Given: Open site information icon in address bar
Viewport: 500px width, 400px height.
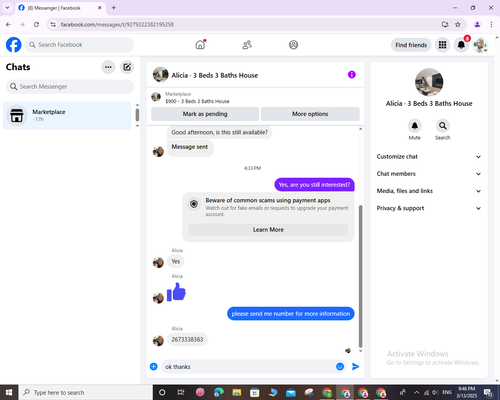Looking at the screenshot, I should pos(53,24).
